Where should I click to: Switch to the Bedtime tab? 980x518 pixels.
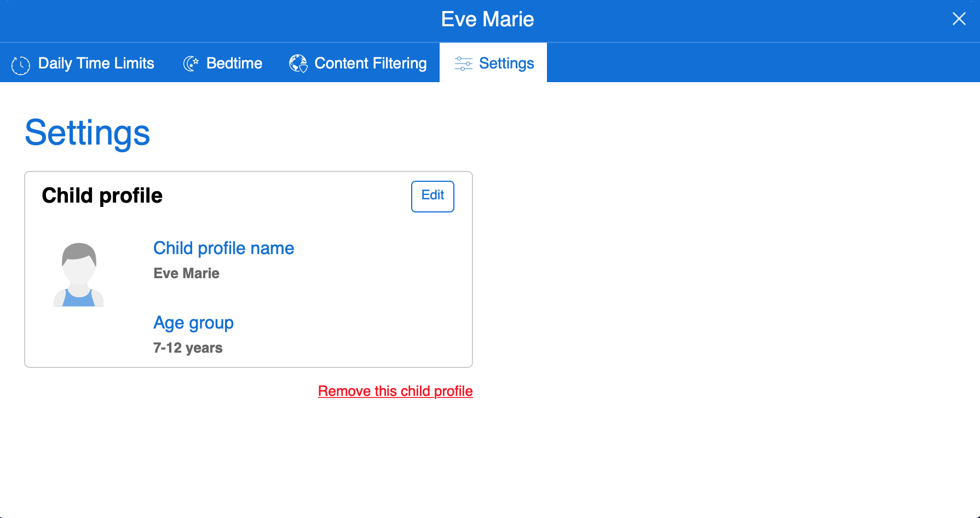pyautogui.click(x=223, y=63)
